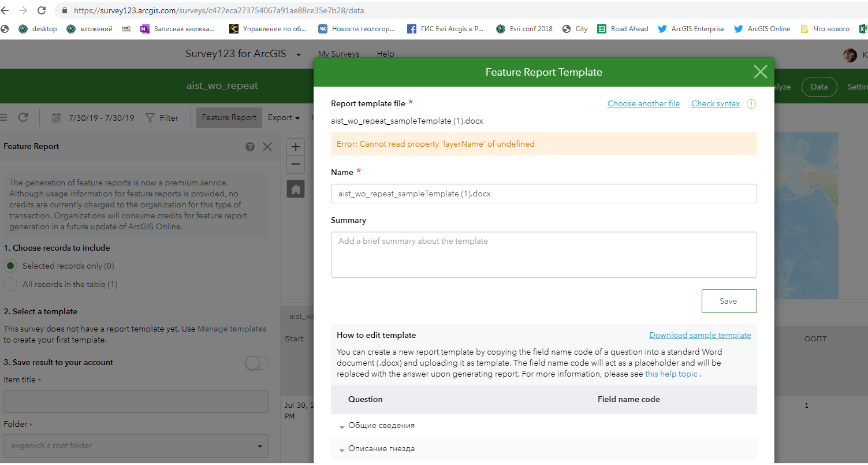The image size is (868, 465).
Task: Open My Surveys menu
Action: (x=338, y=54)
